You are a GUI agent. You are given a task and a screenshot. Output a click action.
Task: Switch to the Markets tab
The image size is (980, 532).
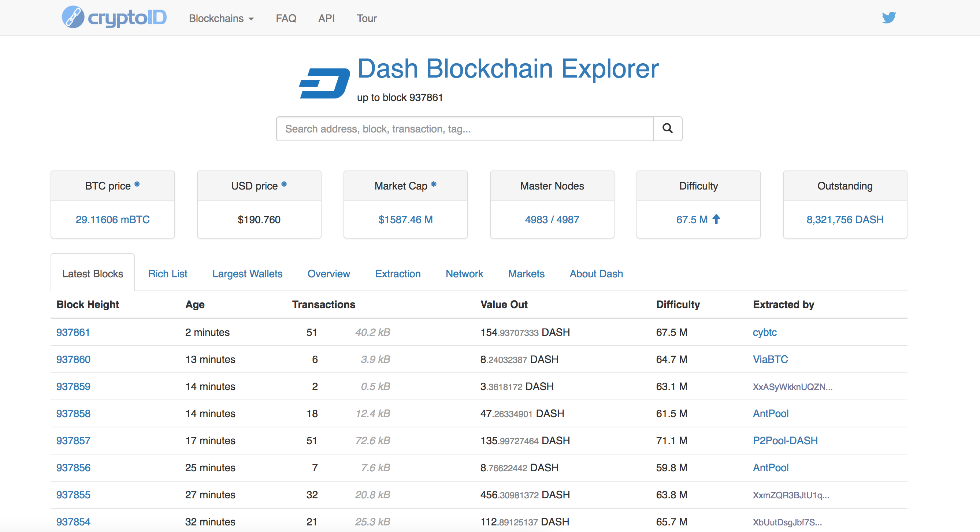(x=527, y=274)
